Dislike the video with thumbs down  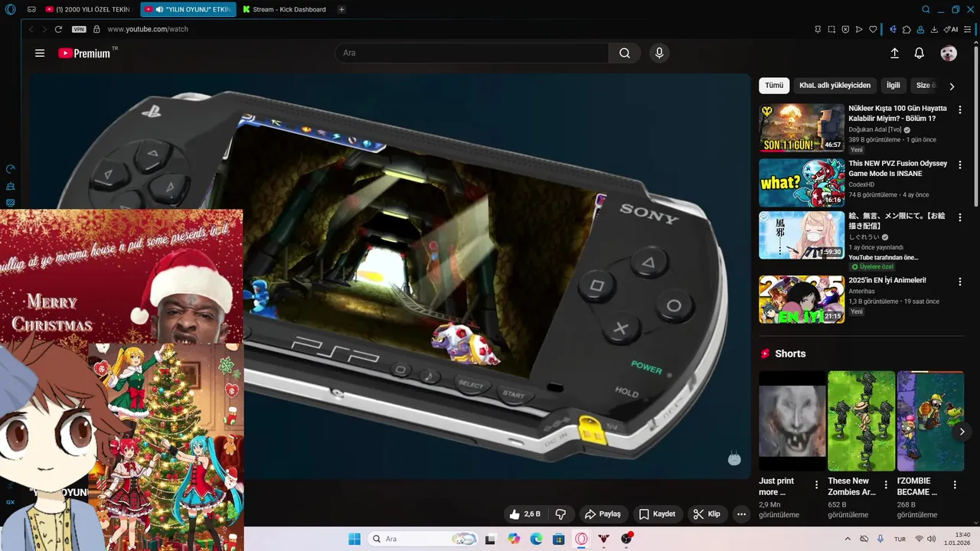(x=560, y=514)
